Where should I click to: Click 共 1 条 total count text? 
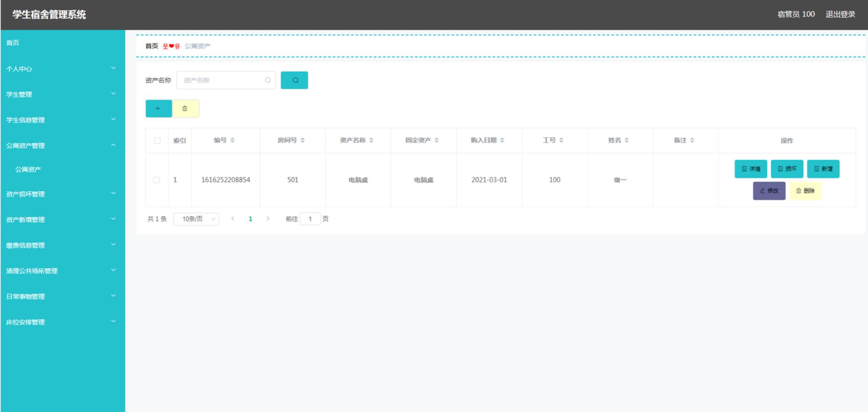[157, 219]
